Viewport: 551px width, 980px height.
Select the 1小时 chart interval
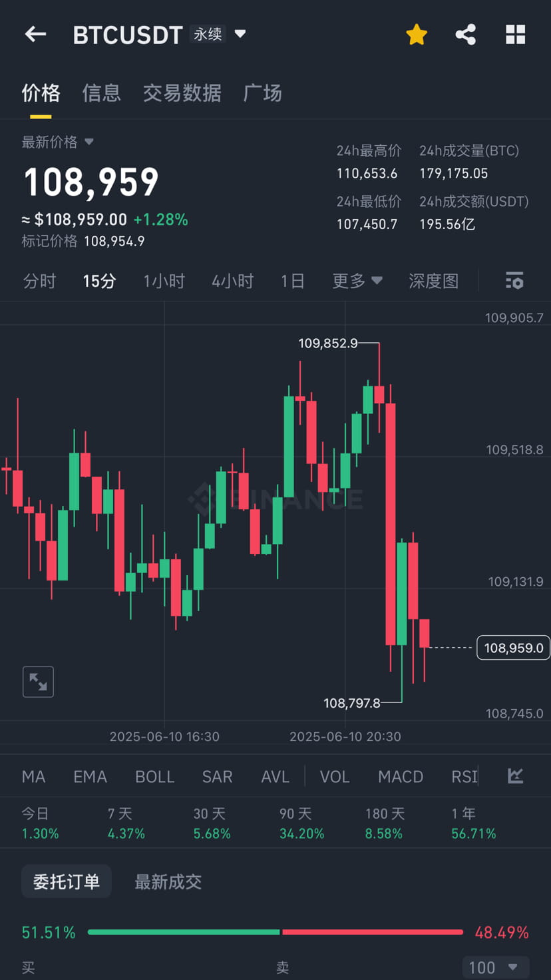[x=164, y=281]
